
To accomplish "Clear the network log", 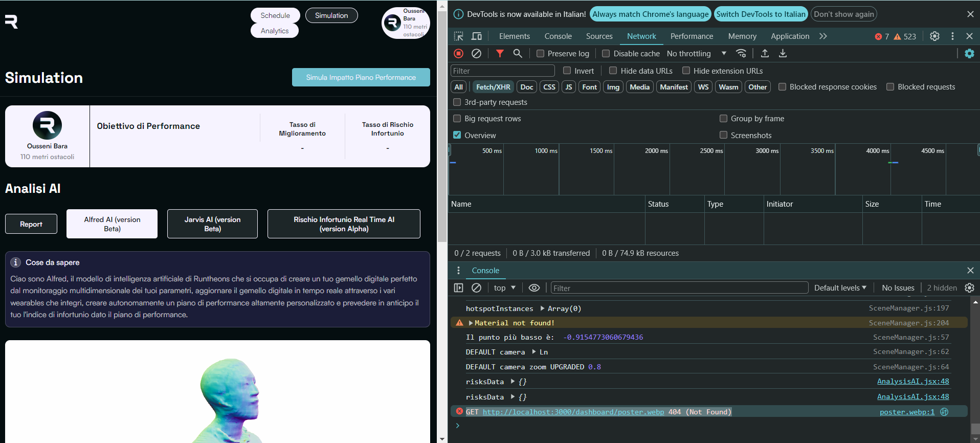I will pos(476,53).
